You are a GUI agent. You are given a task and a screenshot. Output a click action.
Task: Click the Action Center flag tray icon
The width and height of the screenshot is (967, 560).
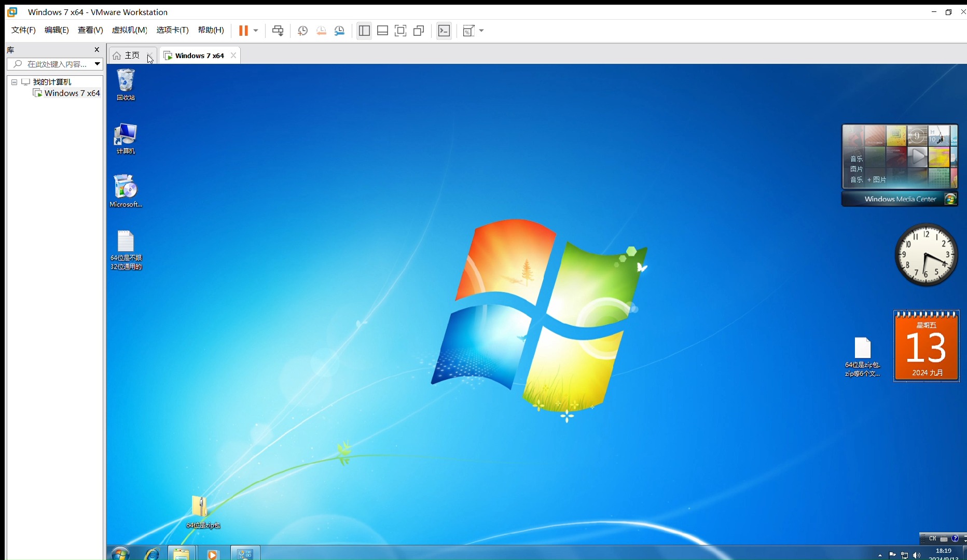[892, 555]
